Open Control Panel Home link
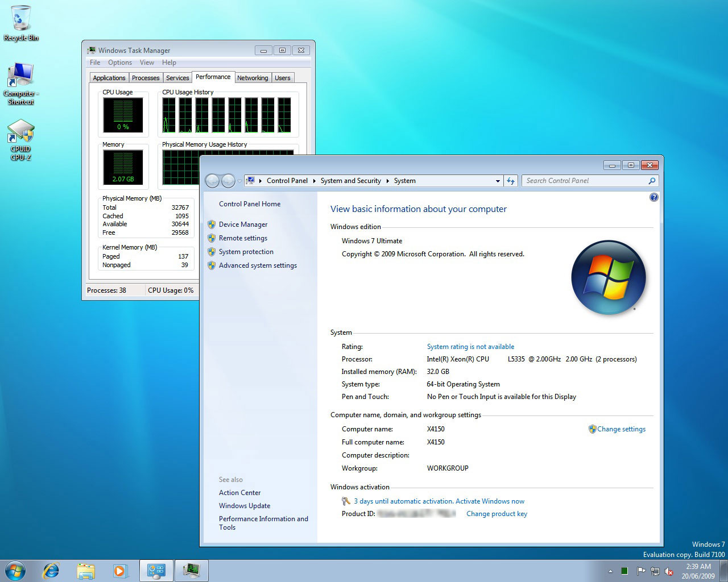728x582 pixels. [250, 204]
